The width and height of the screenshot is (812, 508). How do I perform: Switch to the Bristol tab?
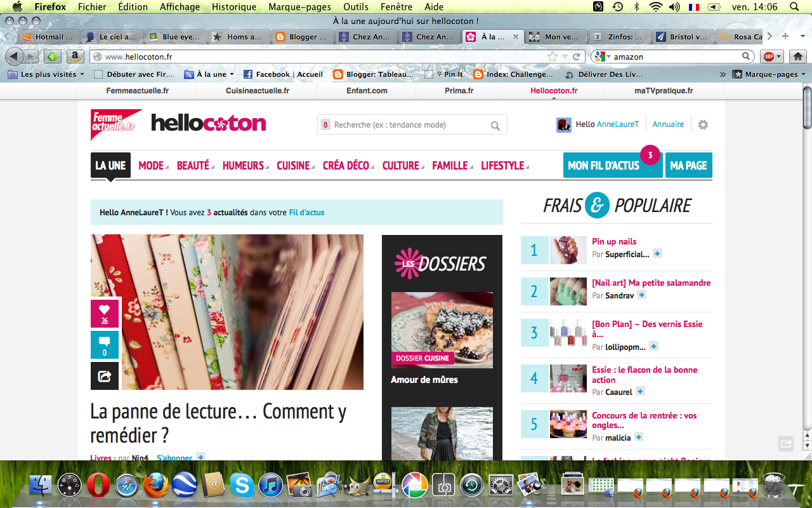pyautogui.click(x=683, y=37)
